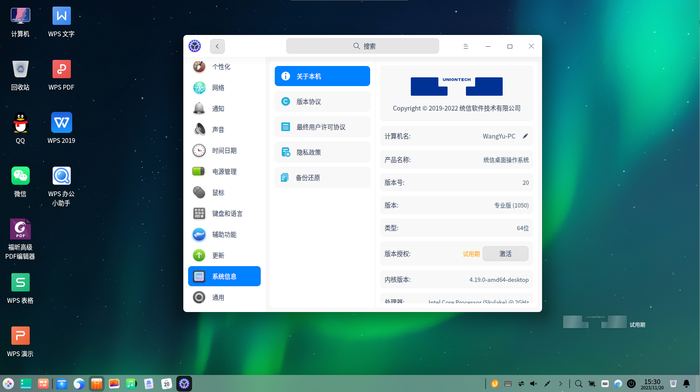
Task: Click the control center dock icon
Action: [x=184, y=384]
